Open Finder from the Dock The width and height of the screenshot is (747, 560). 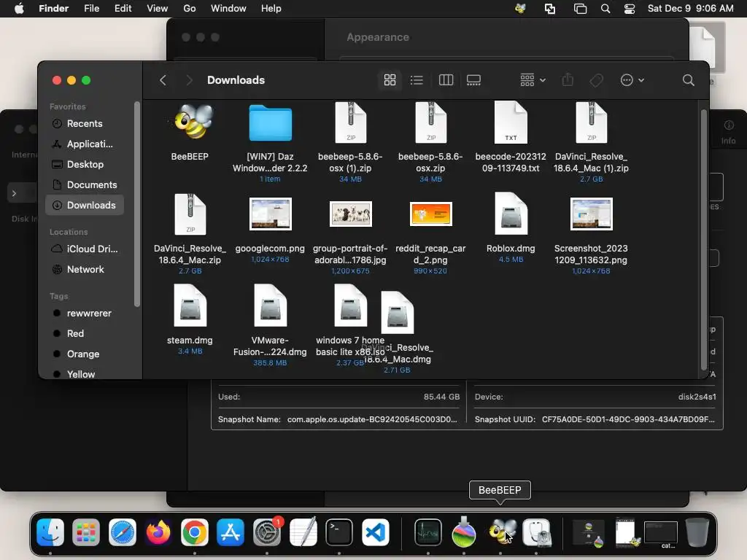50,532
